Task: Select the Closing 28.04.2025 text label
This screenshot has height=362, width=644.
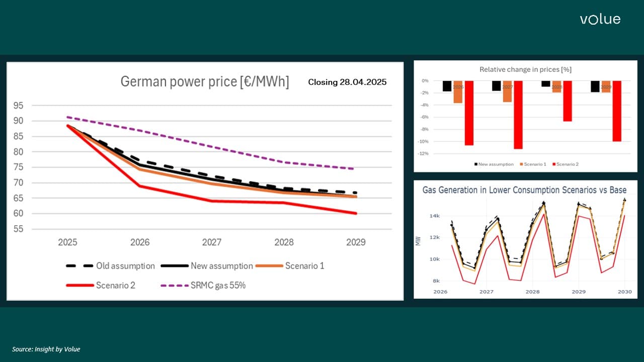Action: point(347,82)
